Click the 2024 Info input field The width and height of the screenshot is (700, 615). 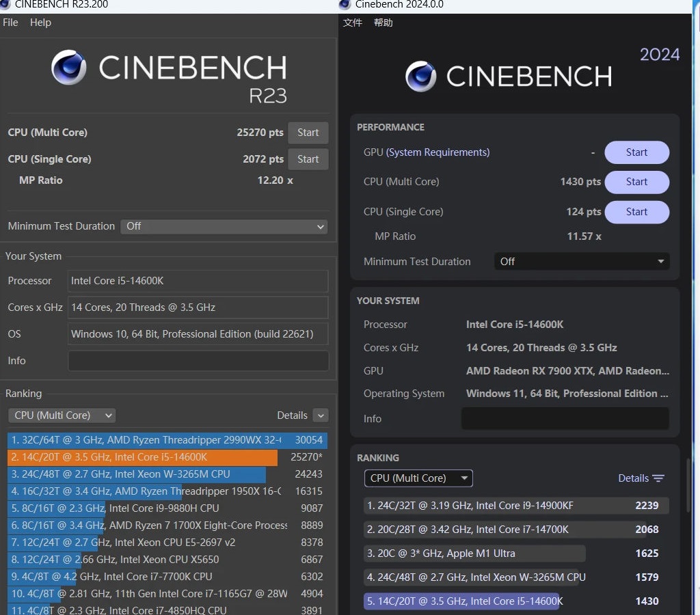pos(565,419)
